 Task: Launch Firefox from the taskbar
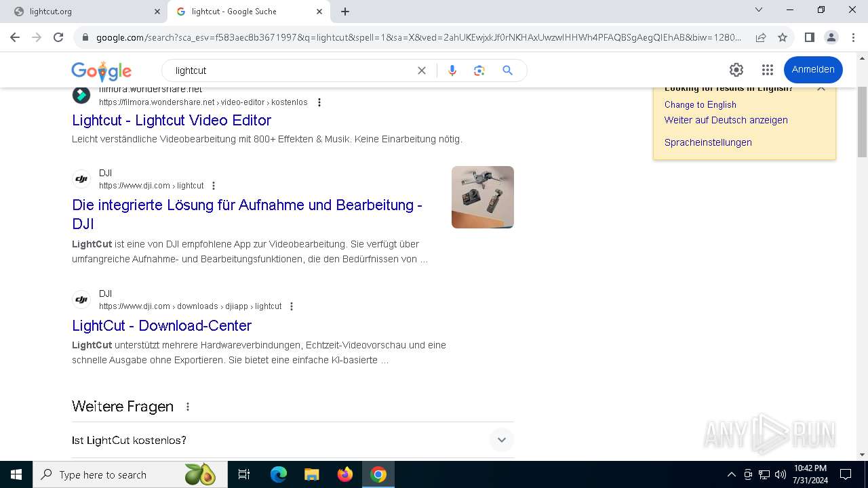click(345, 474)
